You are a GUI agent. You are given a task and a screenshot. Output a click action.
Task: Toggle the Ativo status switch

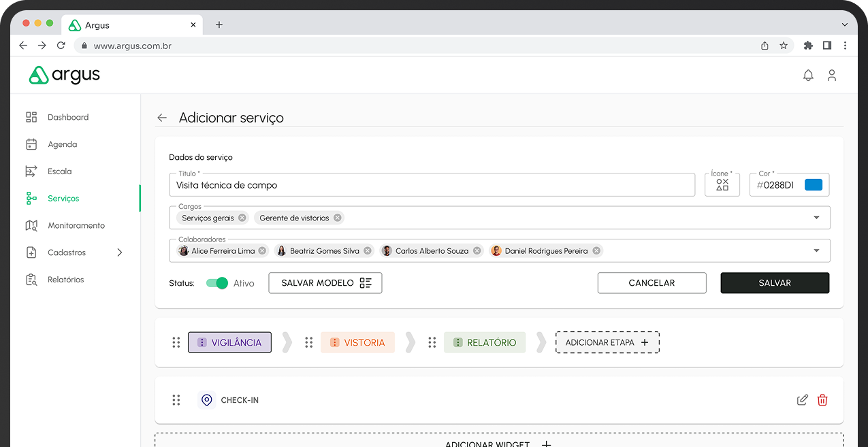point(217,283)
